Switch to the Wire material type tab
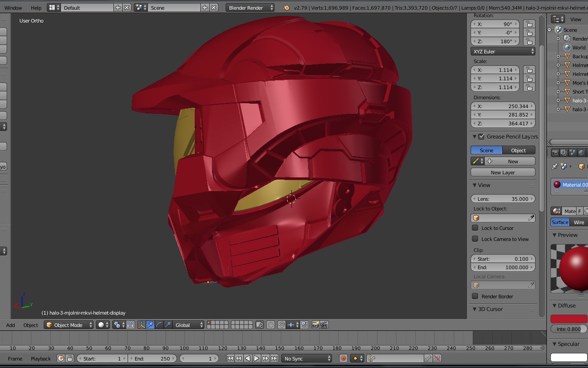This screenshot has height=368, width=588. pos(578,222)
